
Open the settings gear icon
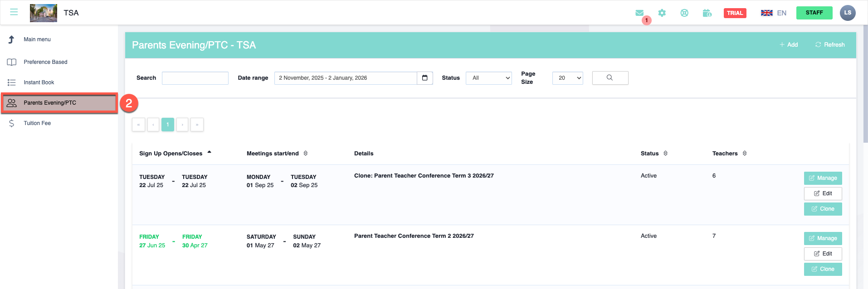click(x=662, y=13)
